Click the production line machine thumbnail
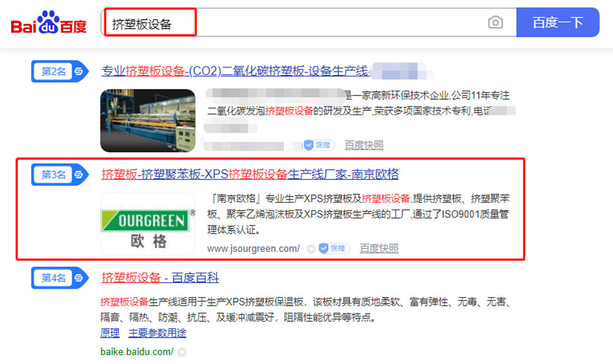 tap(148, 121)
